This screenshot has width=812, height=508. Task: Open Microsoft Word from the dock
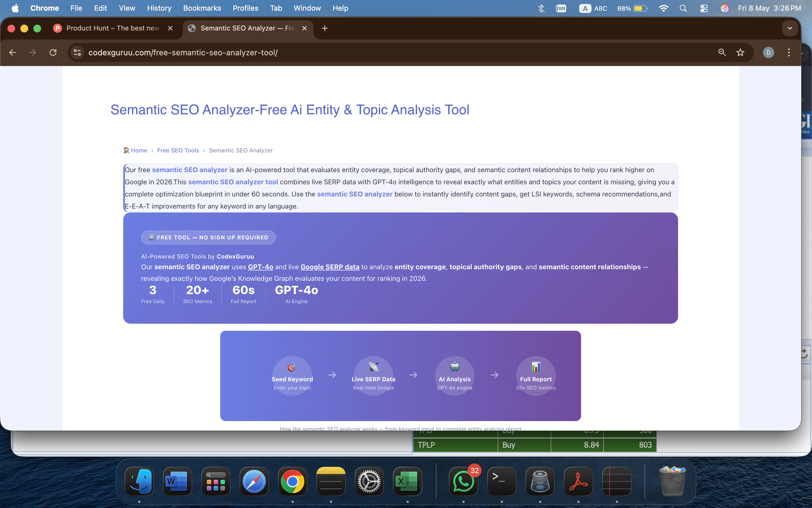(178, 481)
